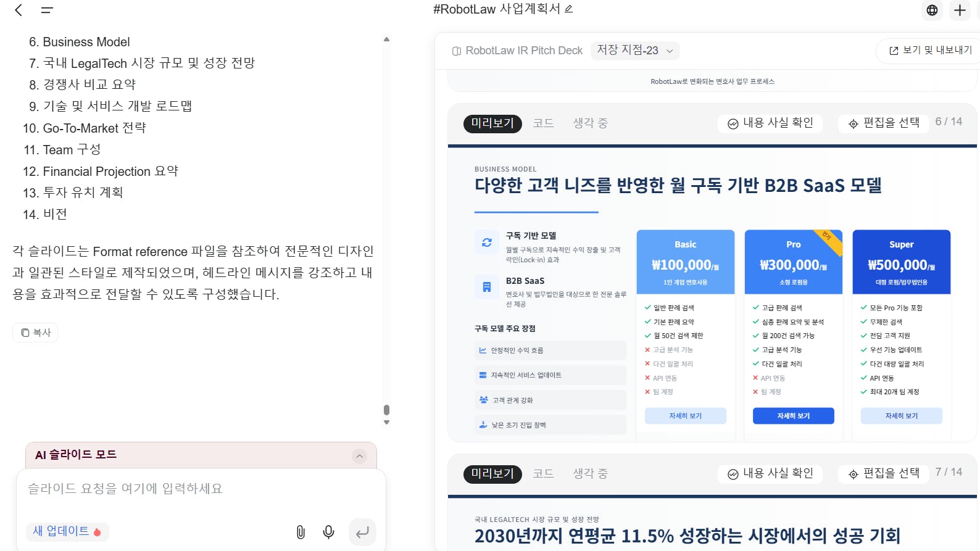The width and height of the screenshot is (980, 551).
Task: Click the Super ₩500,000 plan header
Action: 901,262
